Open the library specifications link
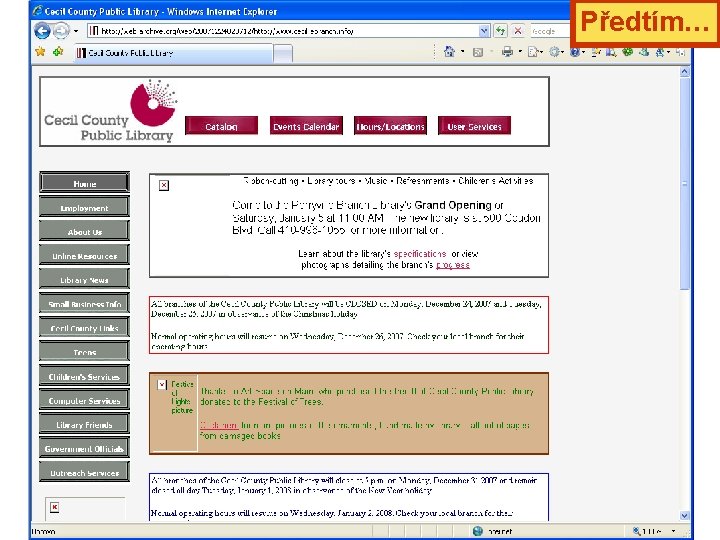Screen dimensions: 720x540 point(420,253)
